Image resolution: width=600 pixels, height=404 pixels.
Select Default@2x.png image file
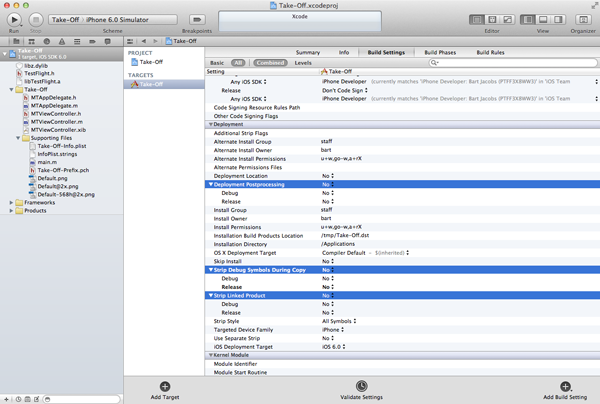pyautogui.click(x=58, y=186)
